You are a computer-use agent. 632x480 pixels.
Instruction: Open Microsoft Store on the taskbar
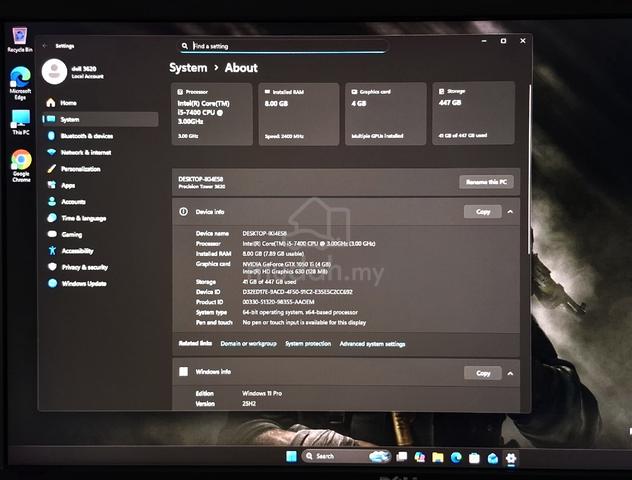[474, 458]
